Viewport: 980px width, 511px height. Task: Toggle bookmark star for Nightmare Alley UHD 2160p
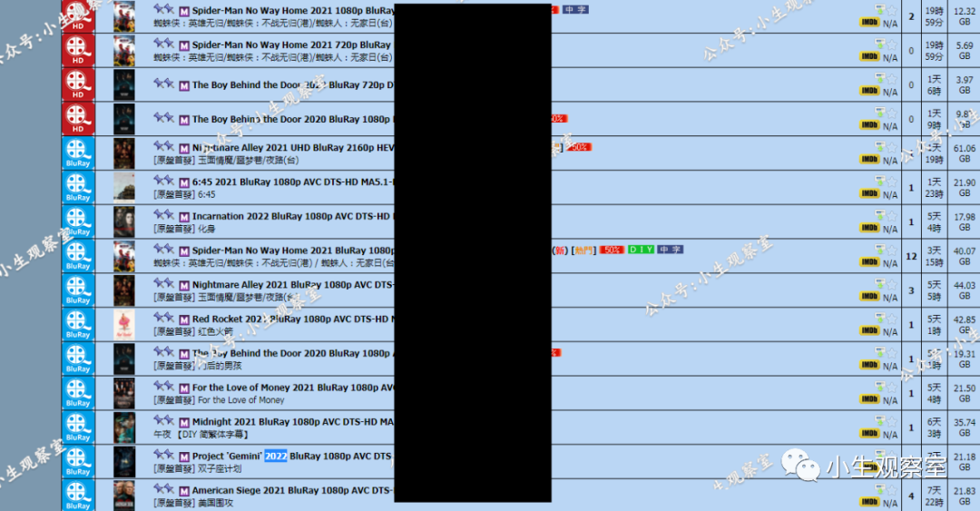click(x=892, y=147)
